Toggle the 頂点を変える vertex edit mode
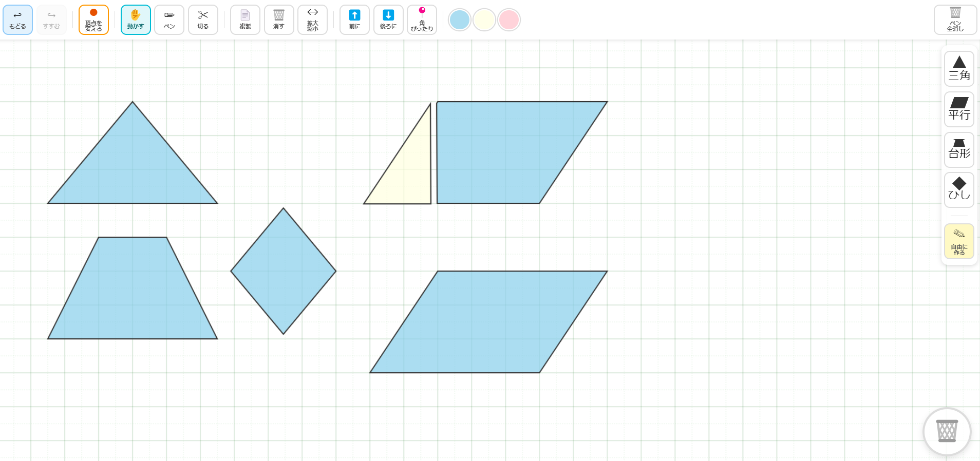The image size is (980, 461). pos(93,20)
